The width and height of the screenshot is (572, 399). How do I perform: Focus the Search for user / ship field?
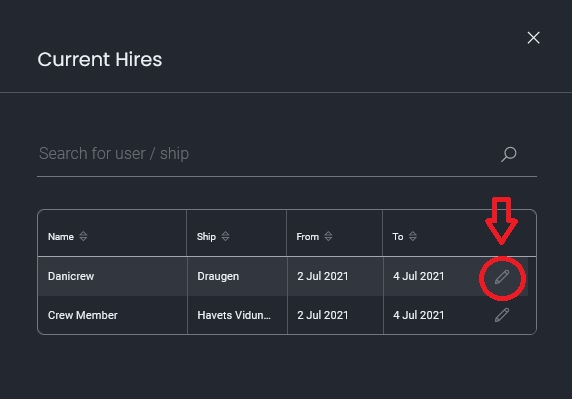point(269,154)
